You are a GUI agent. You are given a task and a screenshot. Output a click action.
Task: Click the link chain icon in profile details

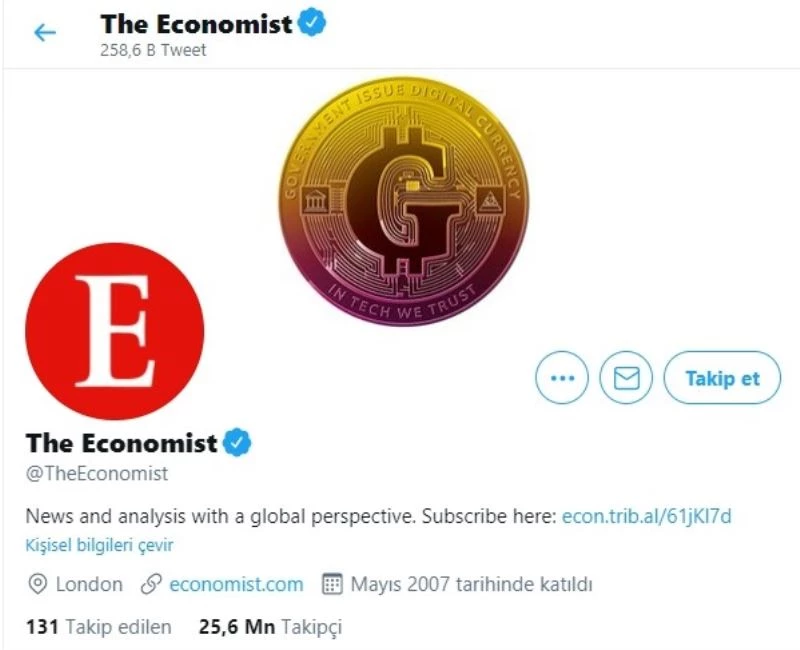pos(151,584)
